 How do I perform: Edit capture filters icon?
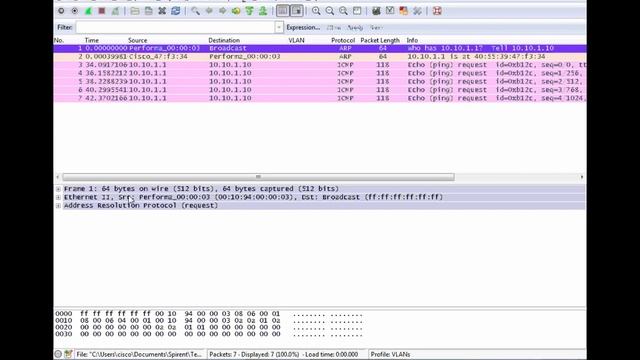(376, 11)
